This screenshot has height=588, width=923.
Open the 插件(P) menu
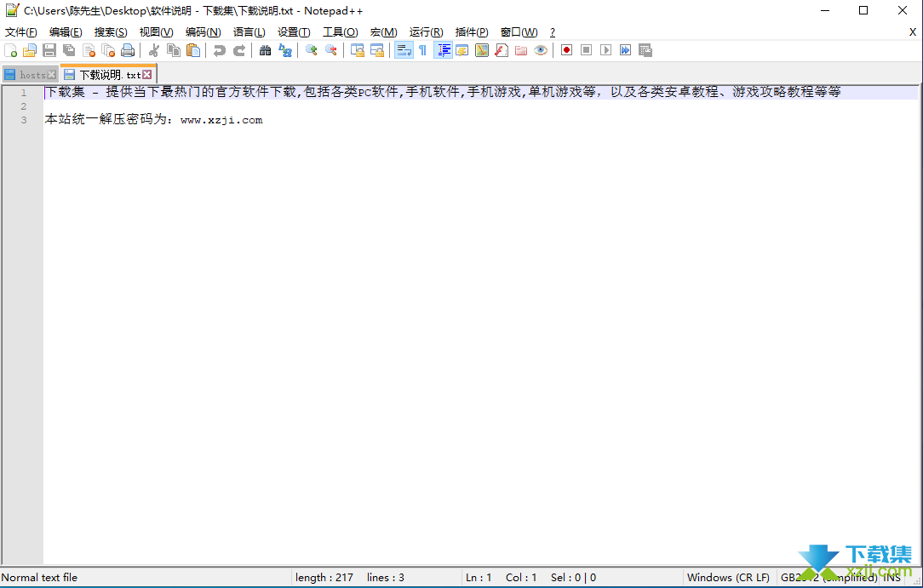(x=472, y=32)
